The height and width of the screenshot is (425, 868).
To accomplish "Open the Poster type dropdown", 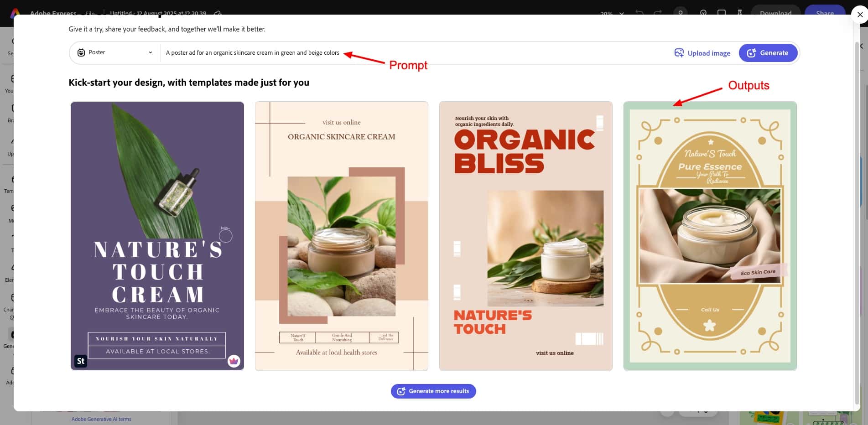I will (115, 52).
